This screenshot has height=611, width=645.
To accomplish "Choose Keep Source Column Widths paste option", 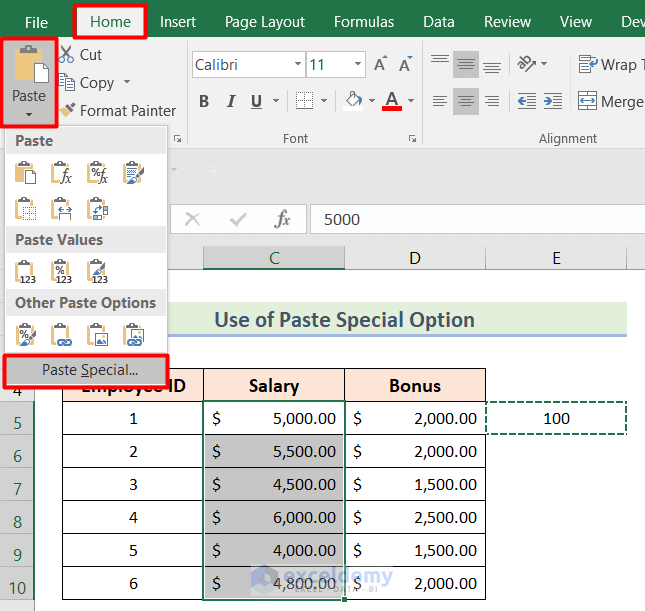I will tap(61, 209).
